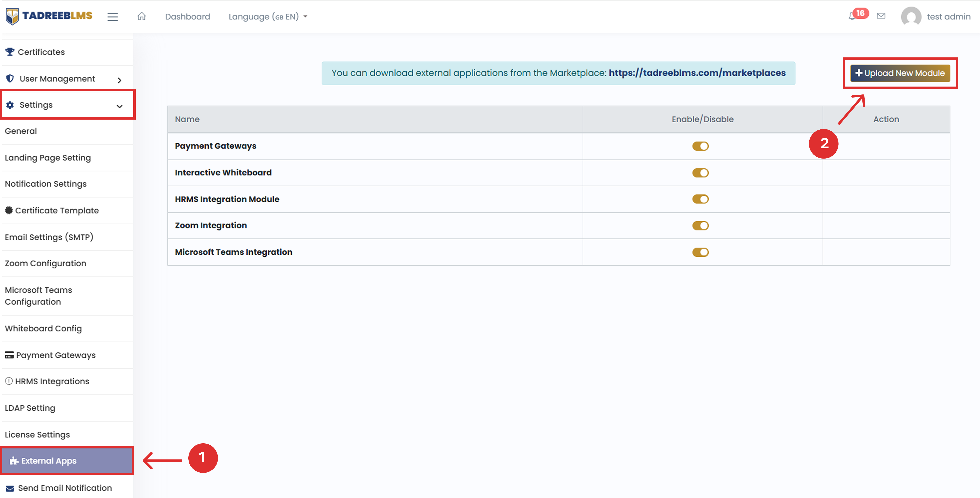Switch off the Zoom Integration toggle

[x=700, y=226]
